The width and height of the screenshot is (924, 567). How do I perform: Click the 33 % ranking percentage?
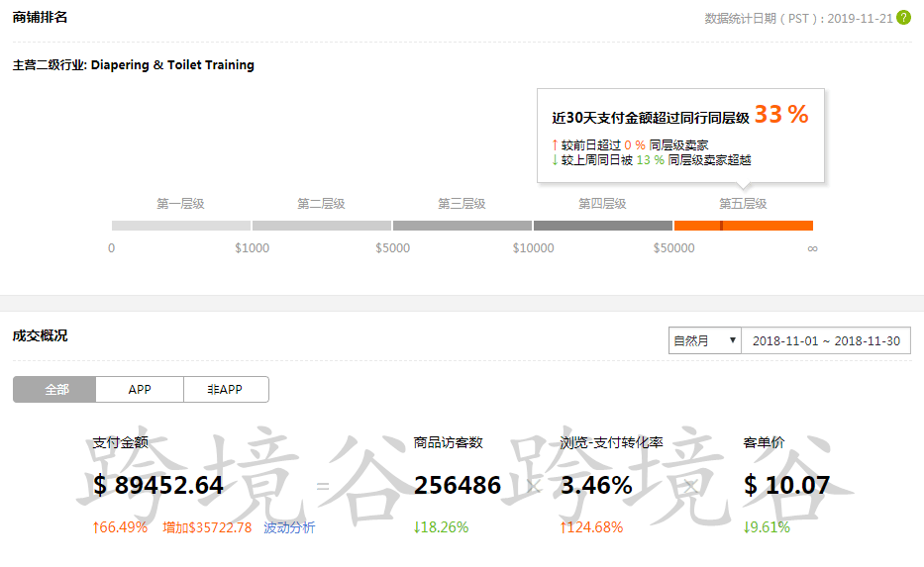pyautogui.click(x=781, y=114)
